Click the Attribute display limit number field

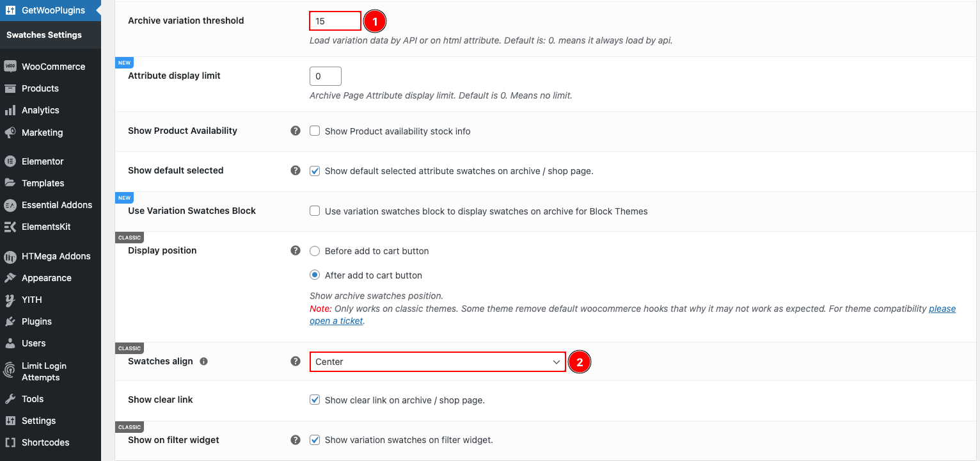tap(326, 76)
